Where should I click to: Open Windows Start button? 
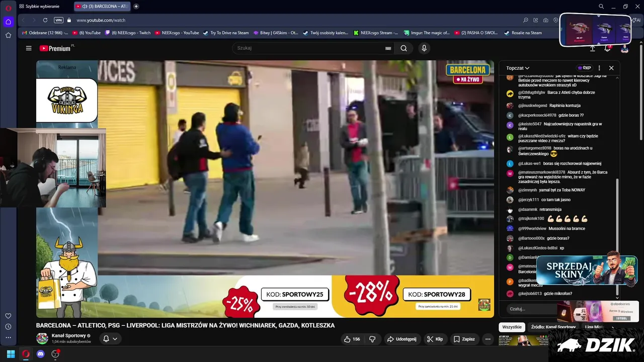(x=11, y=354)
